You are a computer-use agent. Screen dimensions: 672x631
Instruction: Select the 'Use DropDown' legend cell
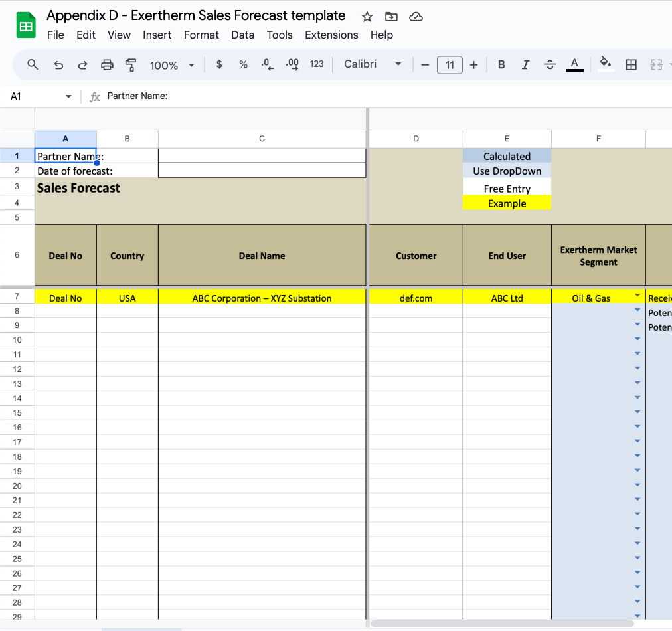click(507, 171)
